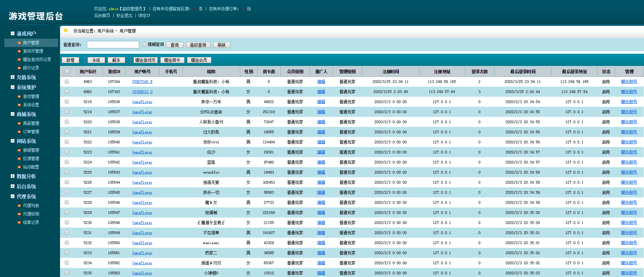Click the bullet icon next to 代理列表

(x=19, y=206)
